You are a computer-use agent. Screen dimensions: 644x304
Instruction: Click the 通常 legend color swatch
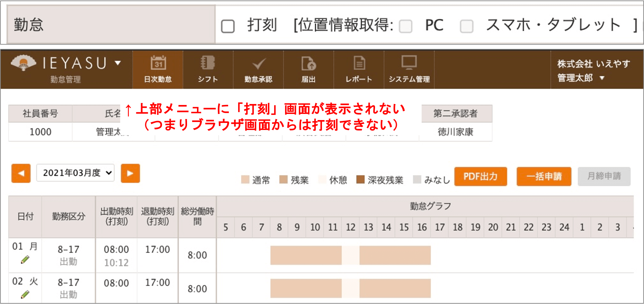click(x=245, y=179)
